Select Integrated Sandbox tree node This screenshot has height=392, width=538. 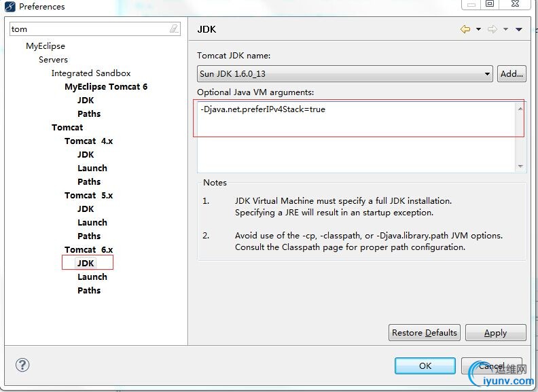[91, 73]
